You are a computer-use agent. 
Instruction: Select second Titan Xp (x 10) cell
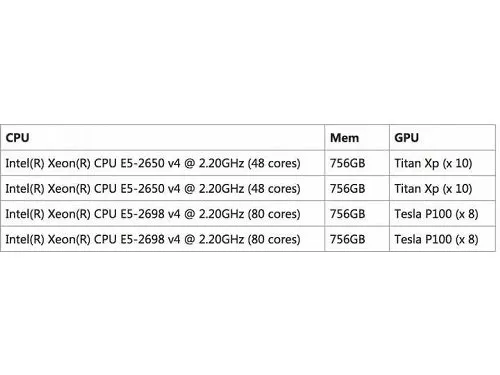442,188
